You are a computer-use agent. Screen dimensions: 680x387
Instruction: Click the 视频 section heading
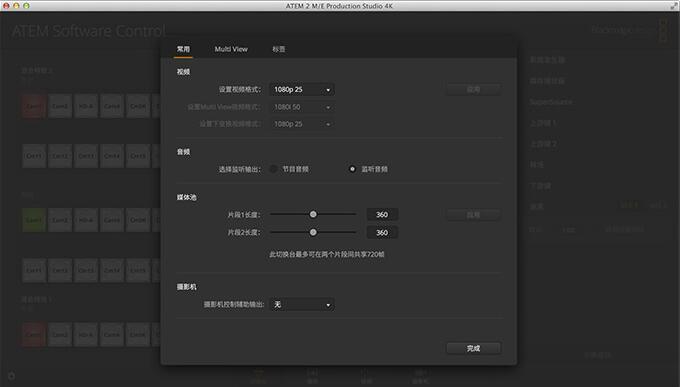click(x=183, y=72)
